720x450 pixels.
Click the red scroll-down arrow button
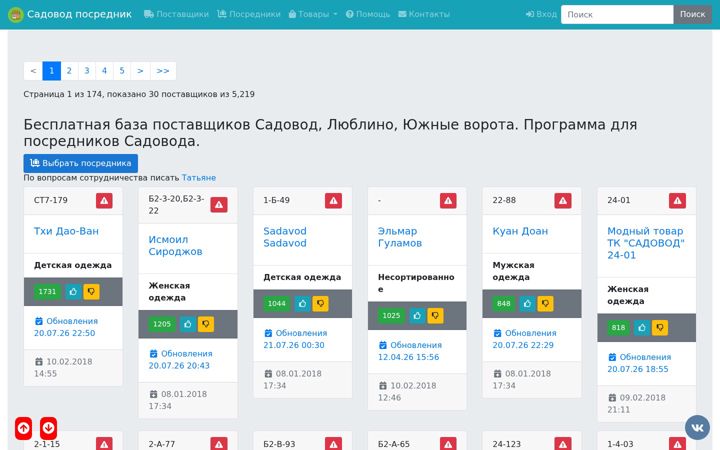pos(48,428)
